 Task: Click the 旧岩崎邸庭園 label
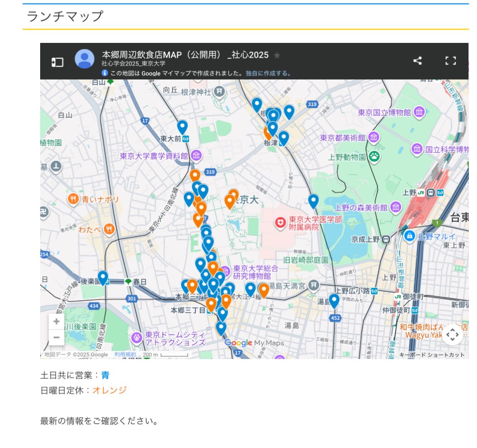[x=306, y=260]
